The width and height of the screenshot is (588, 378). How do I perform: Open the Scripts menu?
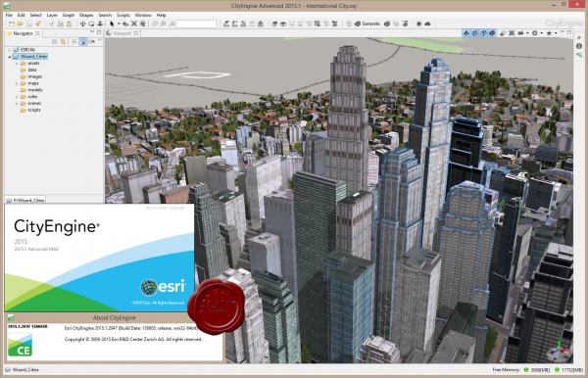[x=123, y=15]
